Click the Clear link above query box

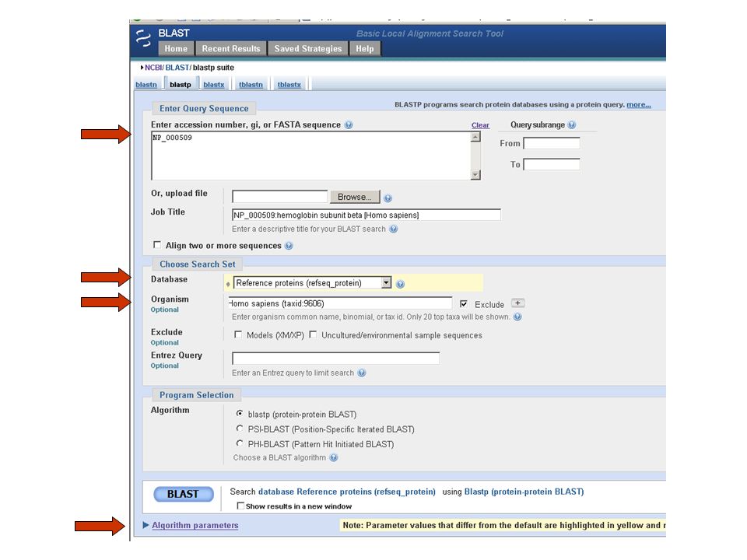point(480,125)
